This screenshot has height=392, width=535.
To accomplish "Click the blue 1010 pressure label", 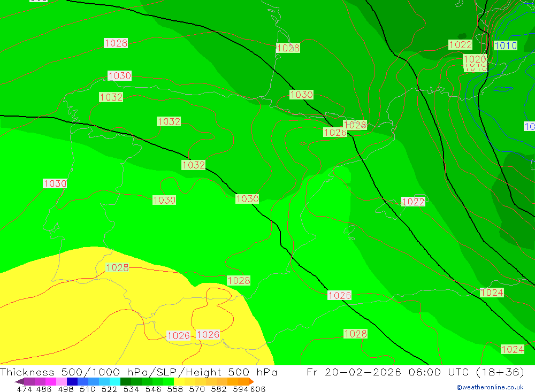I will pyautogui.click(x=506, y=45).
